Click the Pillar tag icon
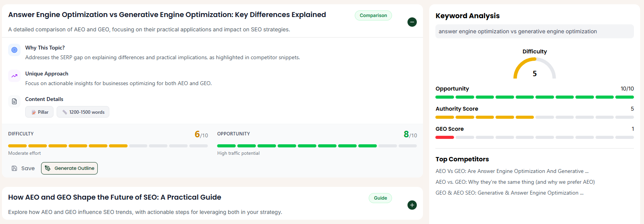This screenshot has width=644, height=224. (x=34, y=112)
